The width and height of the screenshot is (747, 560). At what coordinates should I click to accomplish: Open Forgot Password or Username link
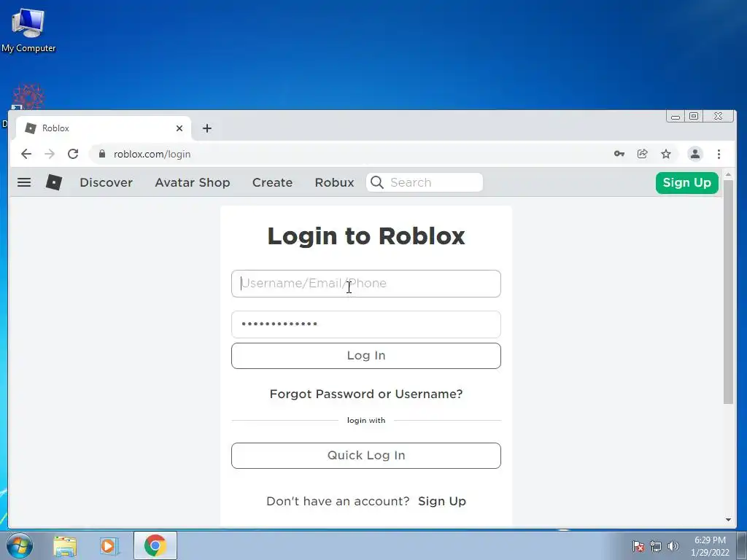[x=366, y=394]
